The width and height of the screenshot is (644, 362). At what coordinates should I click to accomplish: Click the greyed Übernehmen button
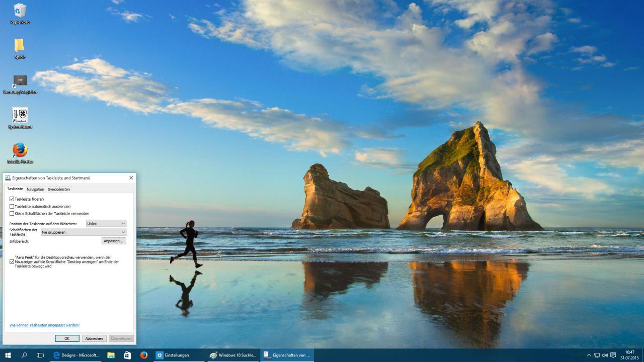121,338
